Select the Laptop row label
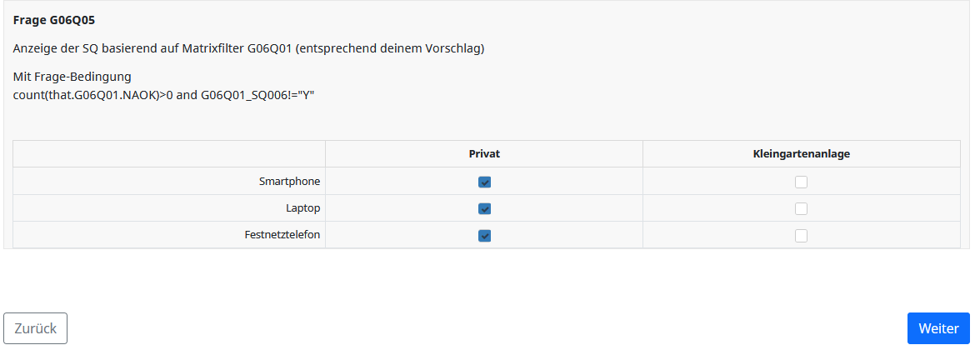 302,208
